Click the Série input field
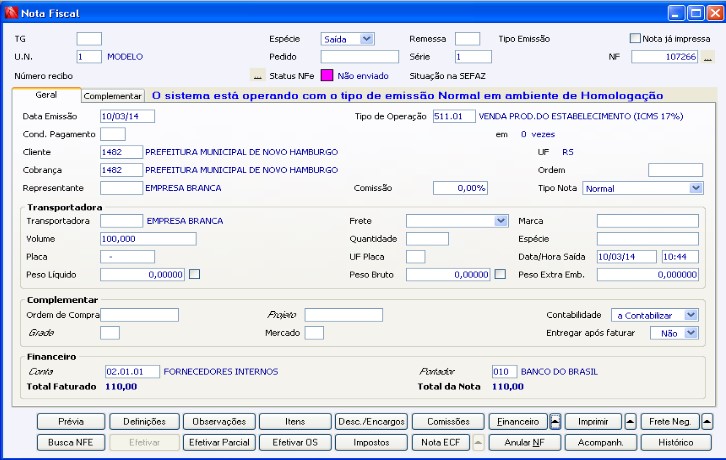This screenshot has height=460, width=726. coord(473,57)
